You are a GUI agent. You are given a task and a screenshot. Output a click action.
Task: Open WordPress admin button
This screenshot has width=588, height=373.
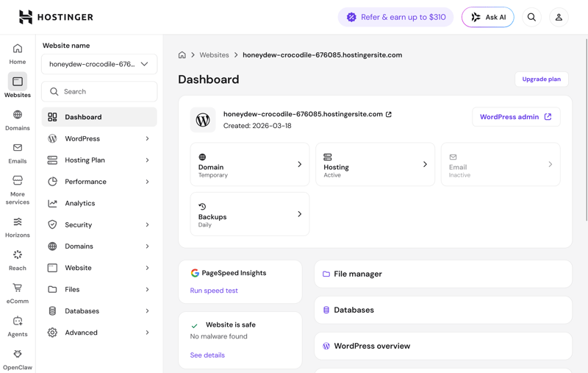[516, 117]
